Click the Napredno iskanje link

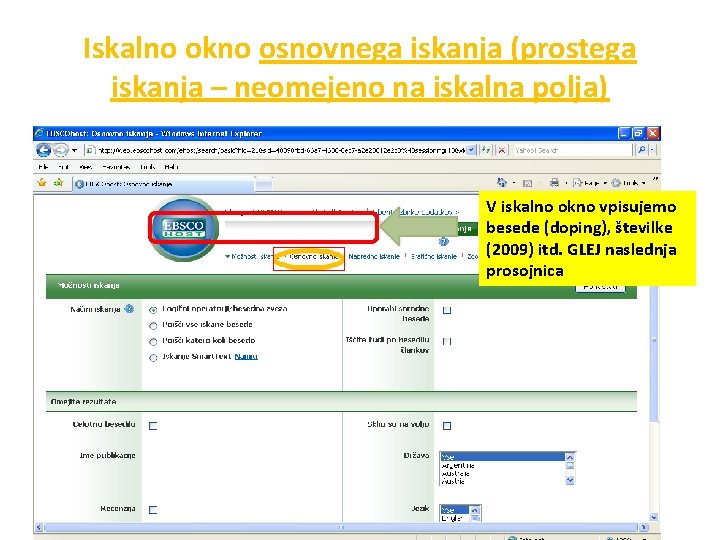pyautogui.click(x=374, y=257)
